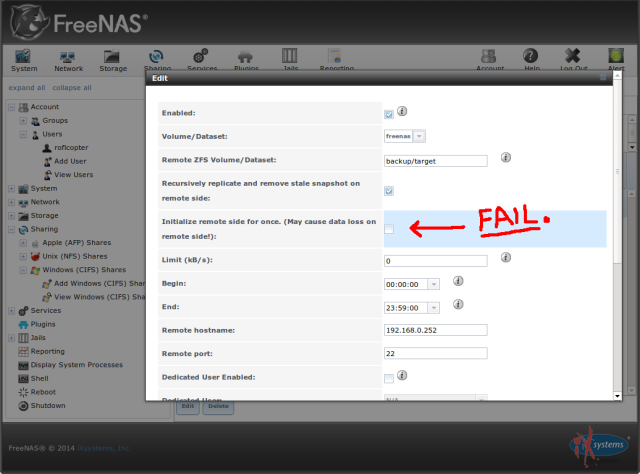The height and width of the screenshot is (474, 640).
Task: Click info icon next to Limit field
Action: tap(506, 257)
